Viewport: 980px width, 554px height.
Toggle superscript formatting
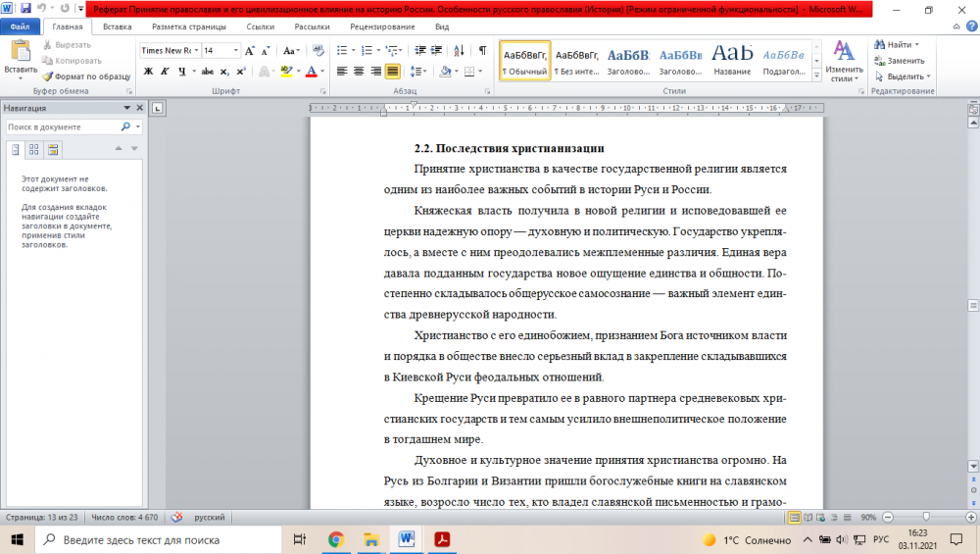pyautogui.click(x=241, y=71)
